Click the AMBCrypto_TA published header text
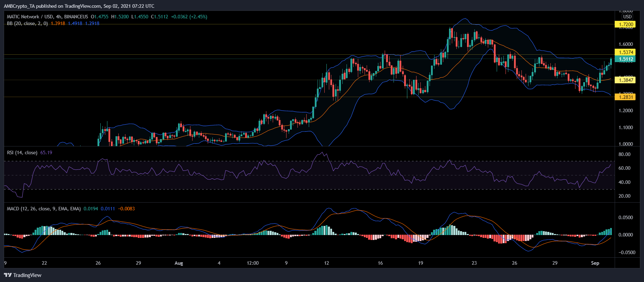The height and width of the screenshot is (282, 644). pos(79,6)
